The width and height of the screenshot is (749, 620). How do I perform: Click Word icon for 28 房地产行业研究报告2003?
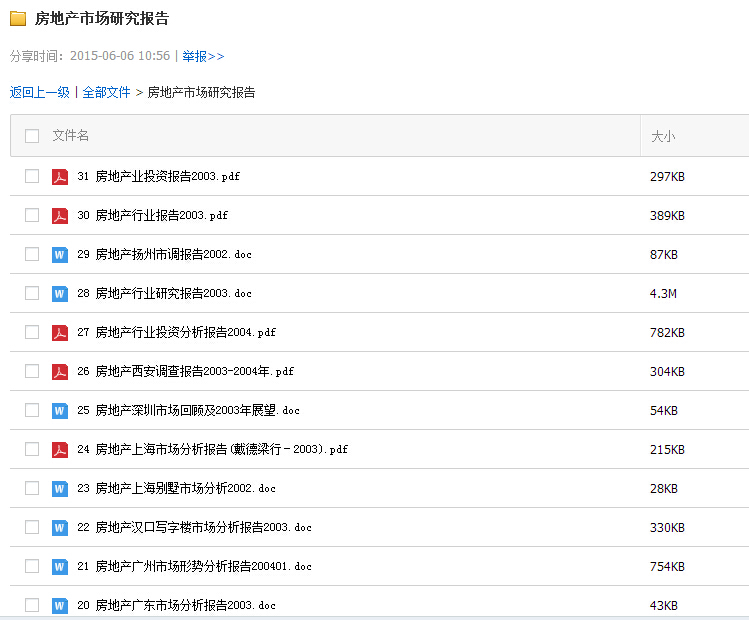60,294
